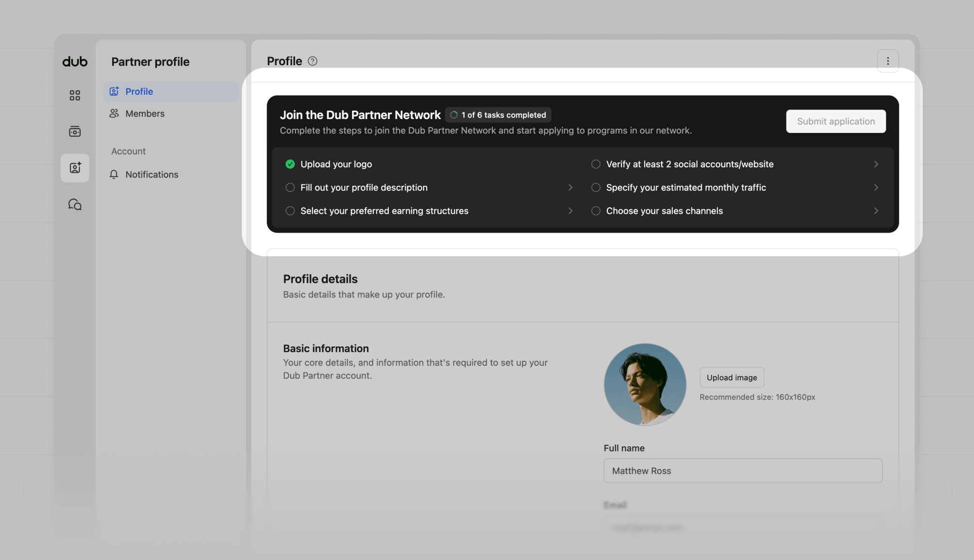Image resolution: width=974 pixels, height=560 pixels.
Task: Click the help icon beside Profile heading
Action: click(x=312, y=61)
